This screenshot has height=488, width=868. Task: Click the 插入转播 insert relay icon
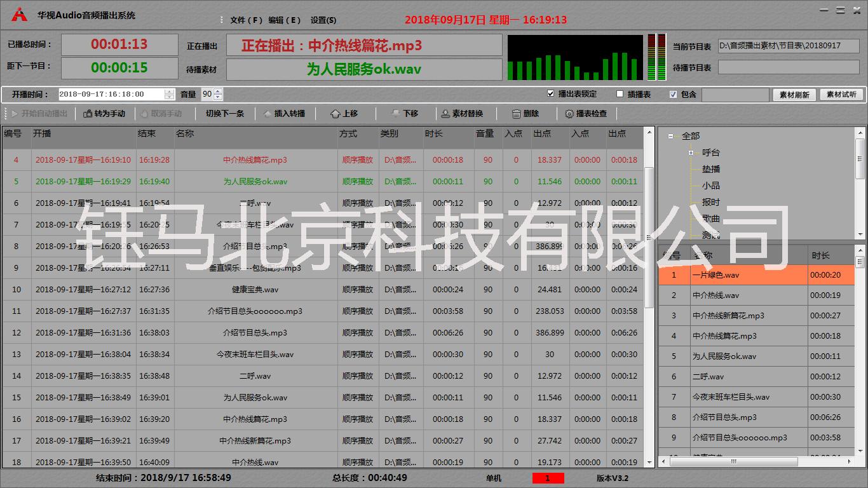[267, 113]
